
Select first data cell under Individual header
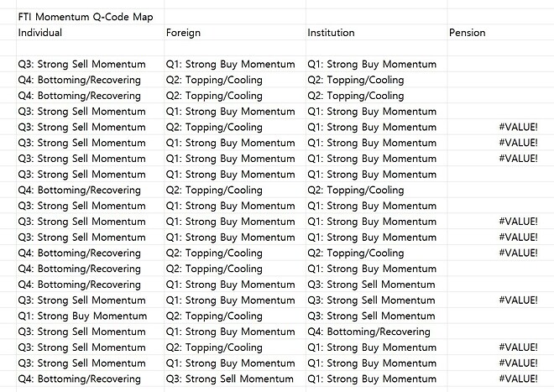(81, 65)
